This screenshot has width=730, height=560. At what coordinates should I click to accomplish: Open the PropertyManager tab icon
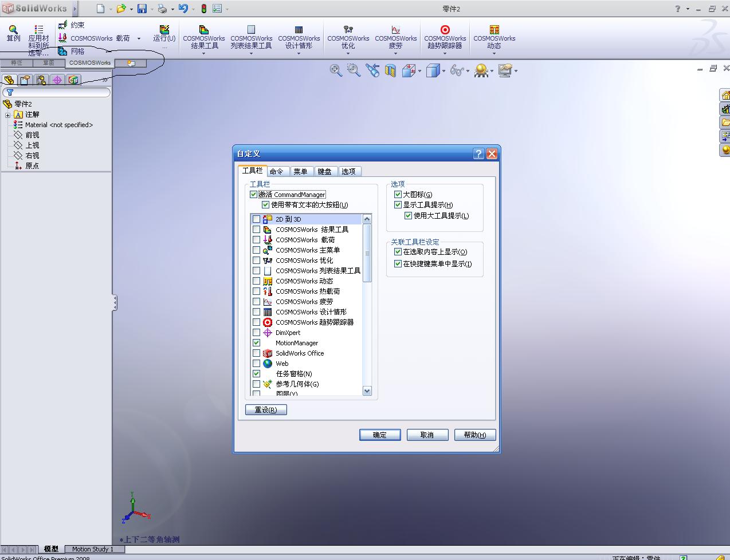[x=25, y=80]
